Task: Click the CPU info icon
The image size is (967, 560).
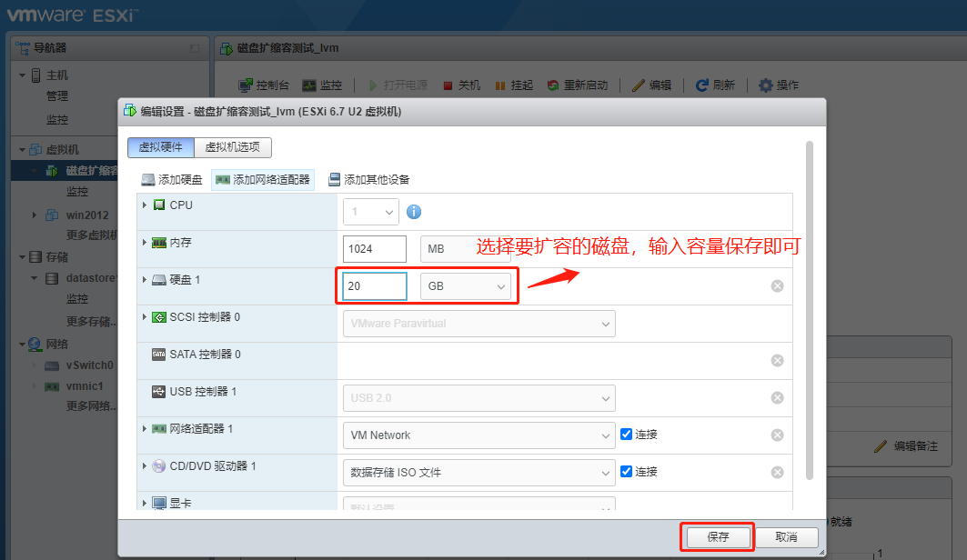Action: coord(414,212)
